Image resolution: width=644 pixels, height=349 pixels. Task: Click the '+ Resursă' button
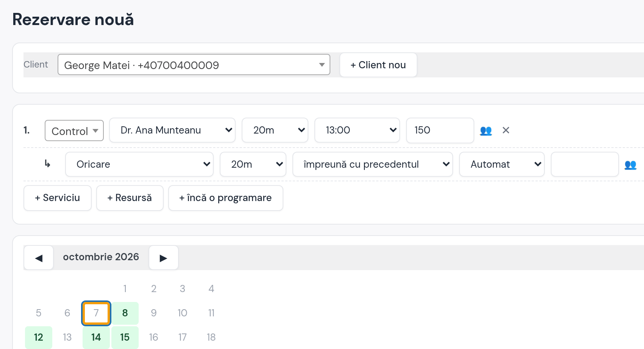click(130, 198)
